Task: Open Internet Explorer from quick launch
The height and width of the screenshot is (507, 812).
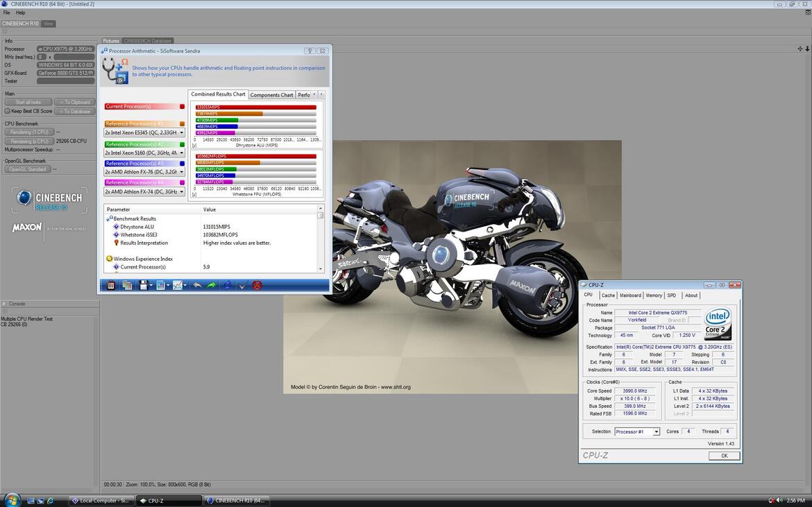Action: coord(50,500)
